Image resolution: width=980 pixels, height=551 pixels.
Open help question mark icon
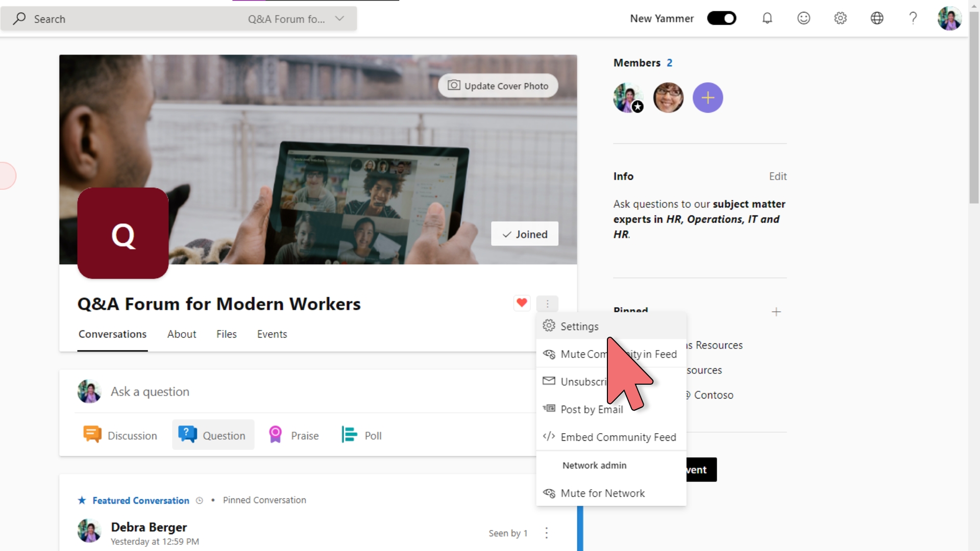coord(913,18)
